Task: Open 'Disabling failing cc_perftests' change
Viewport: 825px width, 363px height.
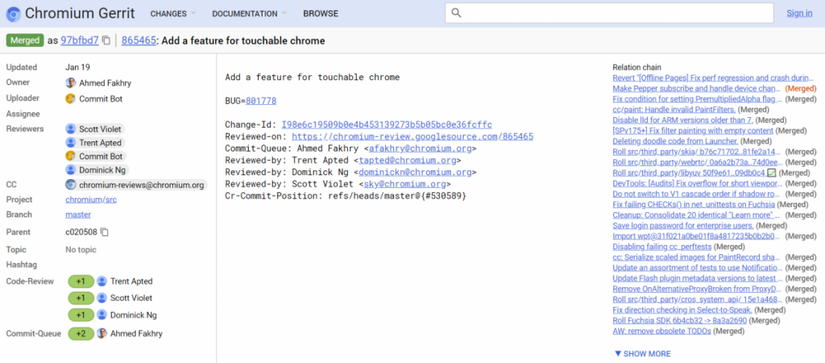Action: click(x=662, y=247)
